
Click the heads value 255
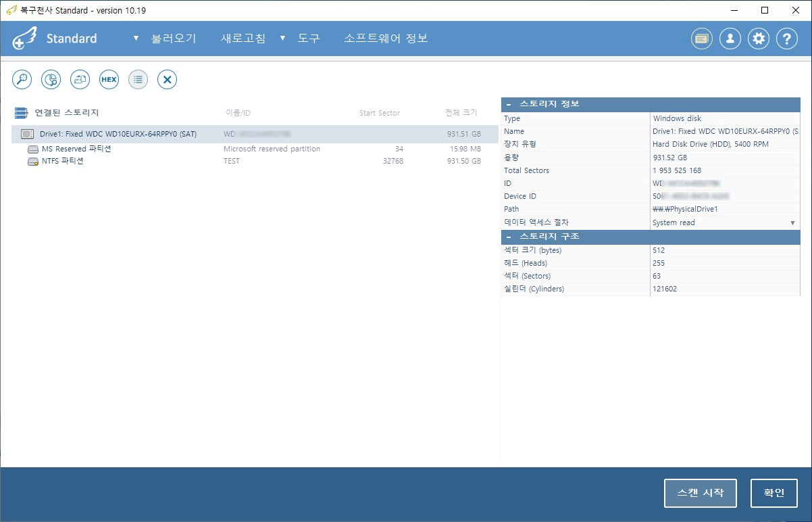point(659,263)
